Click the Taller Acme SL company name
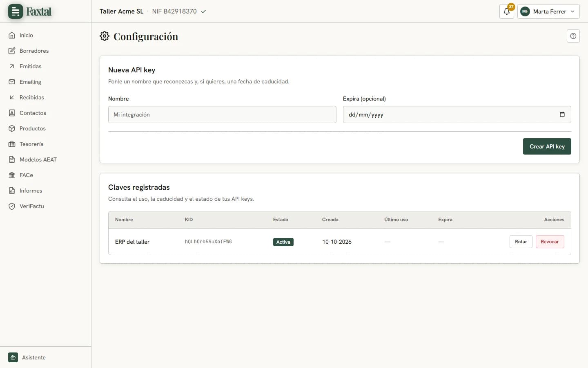This screenshot has height=368, width=588. (121, 11)
